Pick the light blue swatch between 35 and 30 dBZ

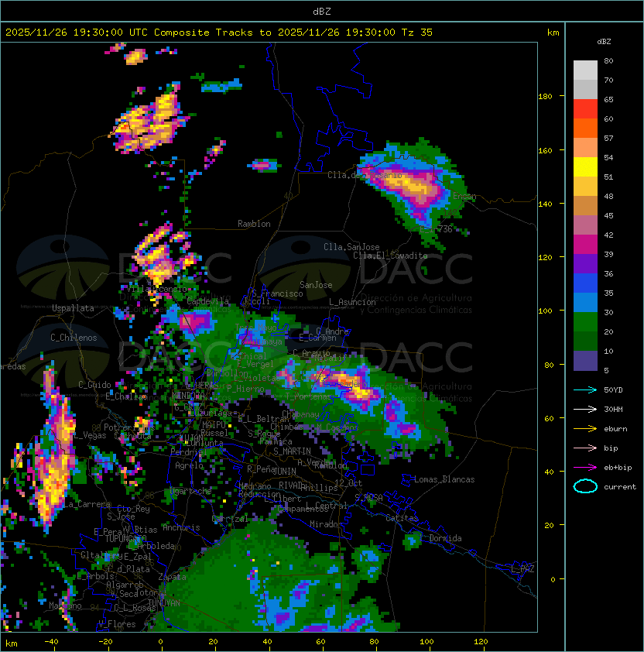click(585, 303)
